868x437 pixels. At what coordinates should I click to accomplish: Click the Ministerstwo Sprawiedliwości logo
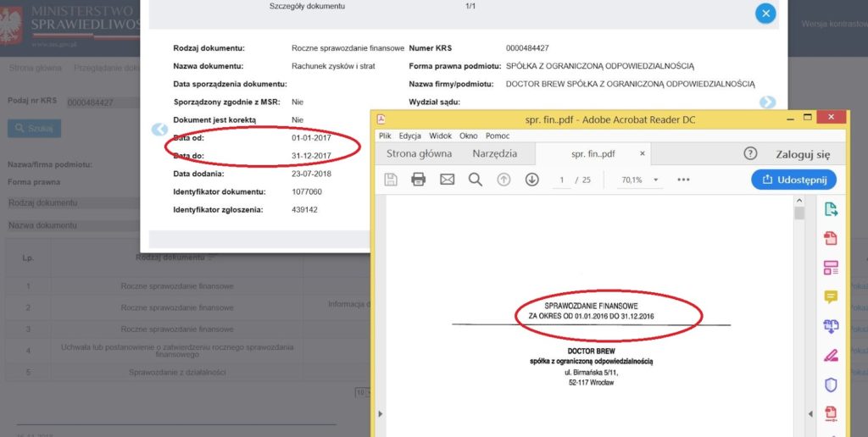pos(70,24)
